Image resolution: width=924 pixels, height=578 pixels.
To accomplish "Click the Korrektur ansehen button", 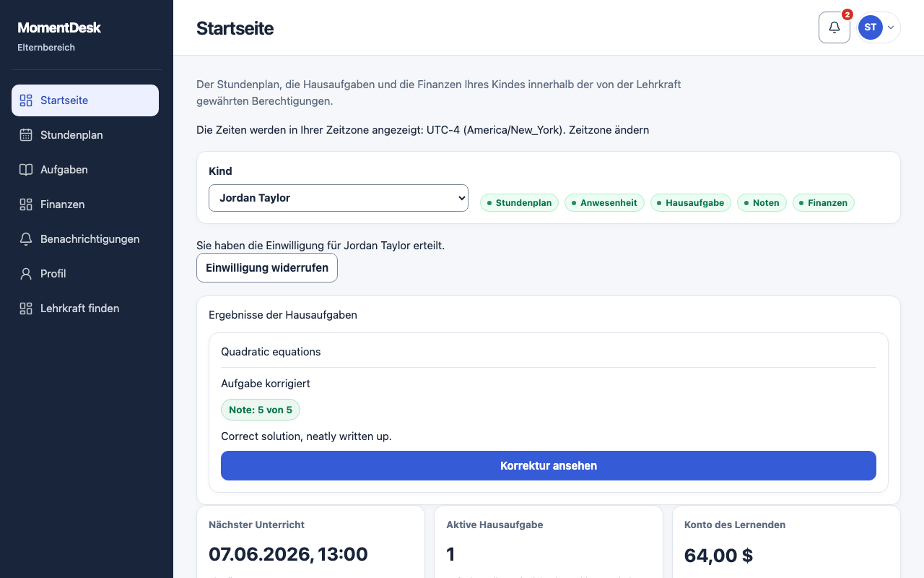I will pyautogui.click(x=549, y=466).
